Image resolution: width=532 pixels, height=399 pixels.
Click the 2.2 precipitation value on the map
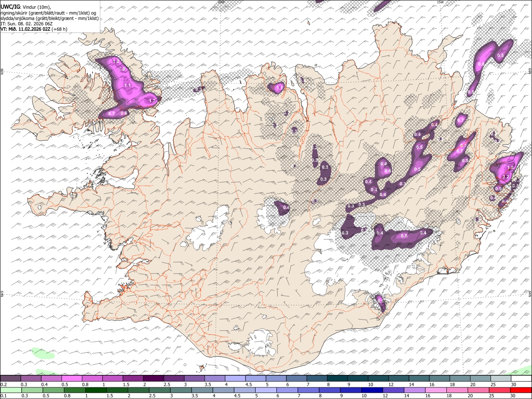click(x=506, y=177)
